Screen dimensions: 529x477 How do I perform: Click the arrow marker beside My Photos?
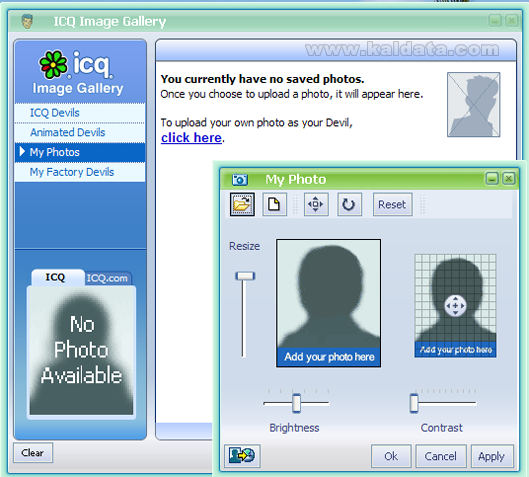point(22,151)
